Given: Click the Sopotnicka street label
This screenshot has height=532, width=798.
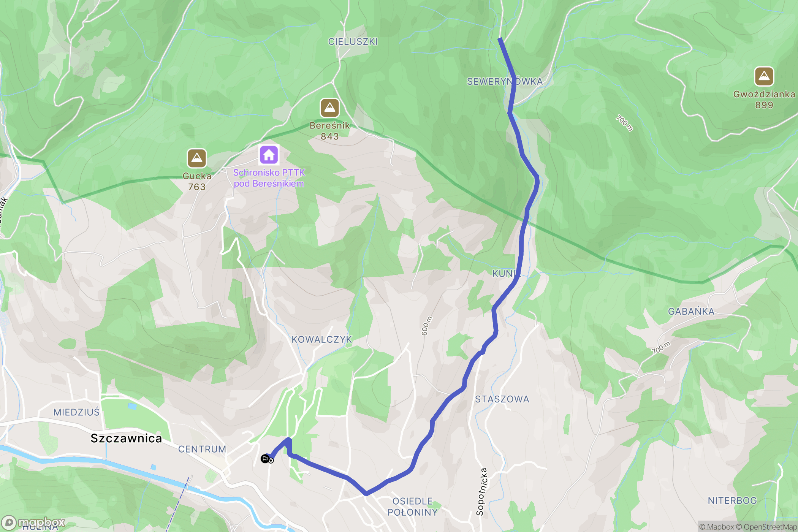Looking at the screenshot, I should coord(481,491).
